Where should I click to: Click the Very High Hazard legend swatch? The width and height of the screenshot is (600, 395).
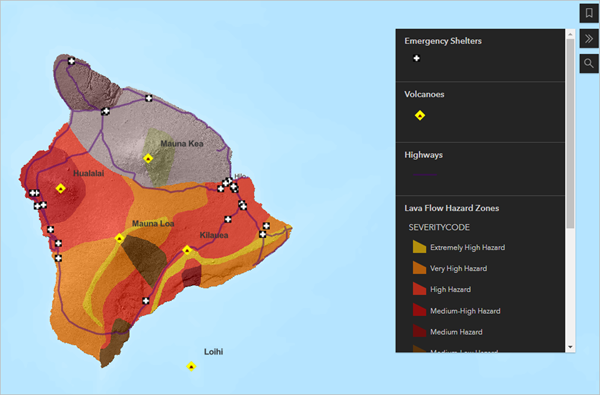tap(419, 268)
